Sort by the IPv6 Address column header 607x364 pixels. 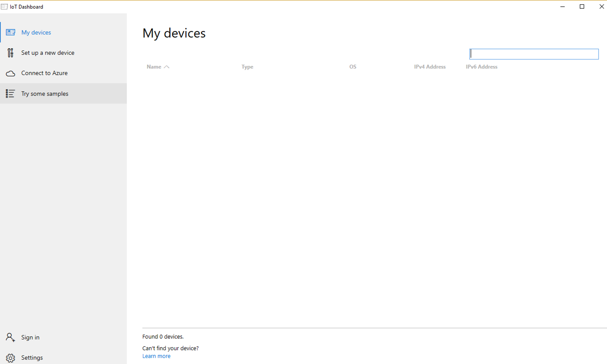(481, 67)
